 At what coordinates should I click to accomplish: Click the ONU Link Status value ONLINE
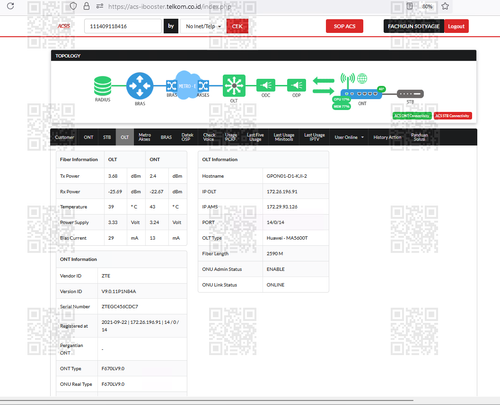275,285
